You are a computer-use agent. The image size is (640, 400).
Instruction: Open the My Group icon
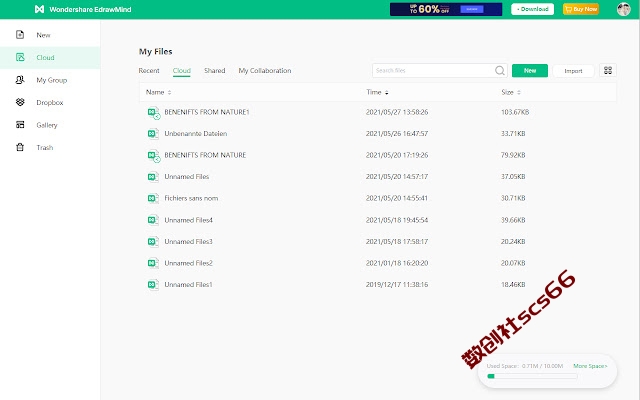coord(20,80)
